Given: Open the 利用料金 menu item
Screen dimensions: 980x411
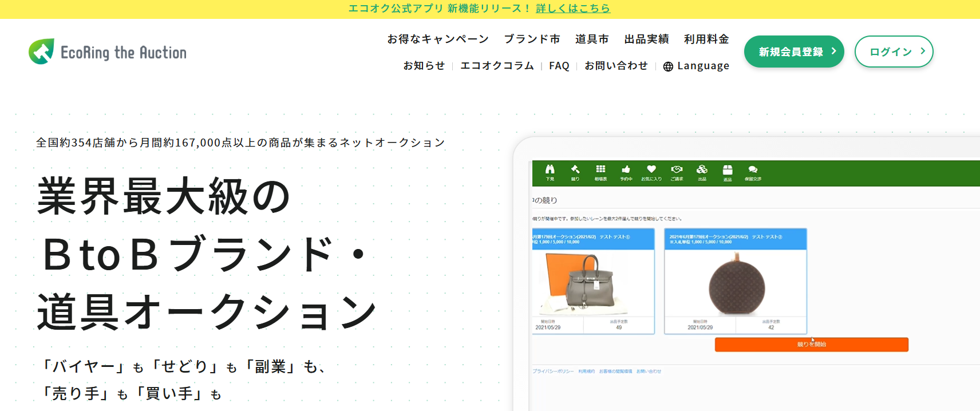Looking at the screenshot, I should tap(706, 39).
